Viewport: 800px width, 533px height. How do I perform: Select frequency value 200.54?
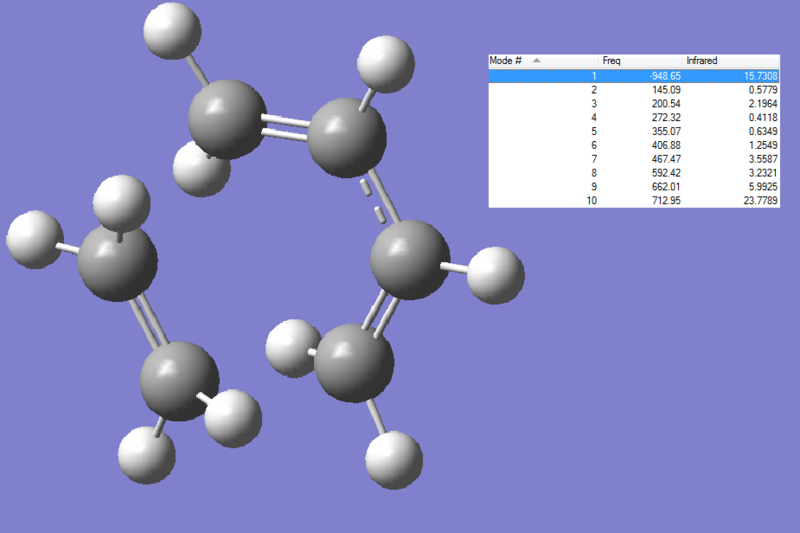[666, 104]
